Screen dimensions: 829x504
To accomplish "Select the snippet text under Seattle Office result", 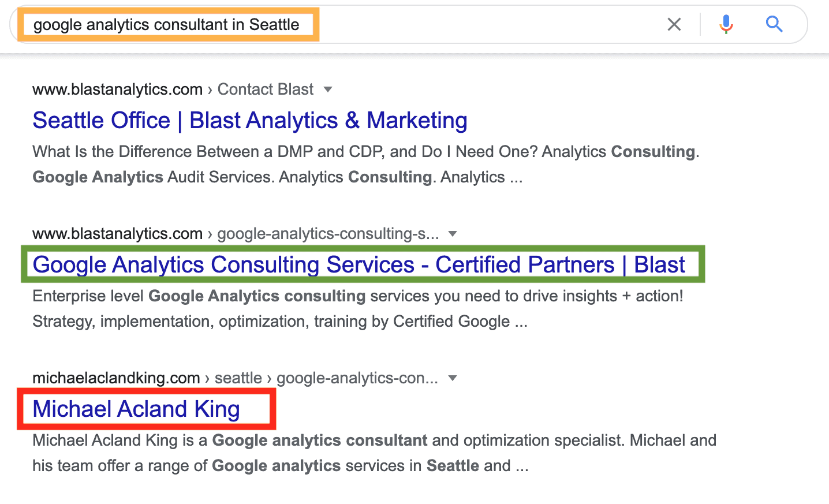I will pyautogui.click(x=364, y=164).
